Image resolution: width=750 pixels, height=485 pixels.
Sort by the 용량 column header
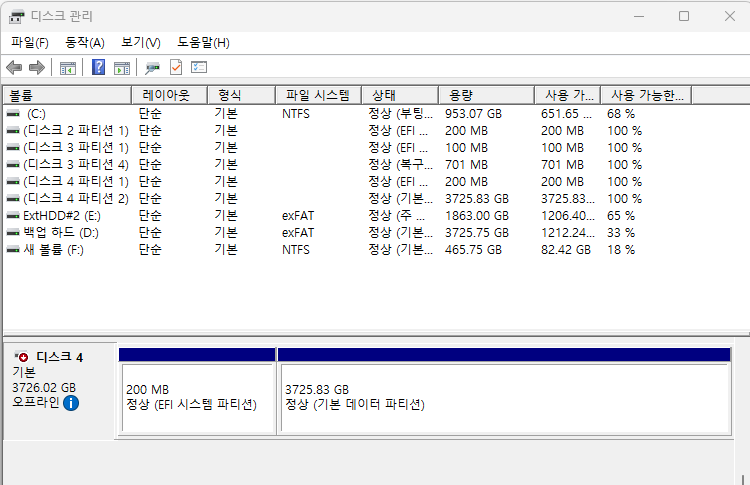[x=486, y=95]
